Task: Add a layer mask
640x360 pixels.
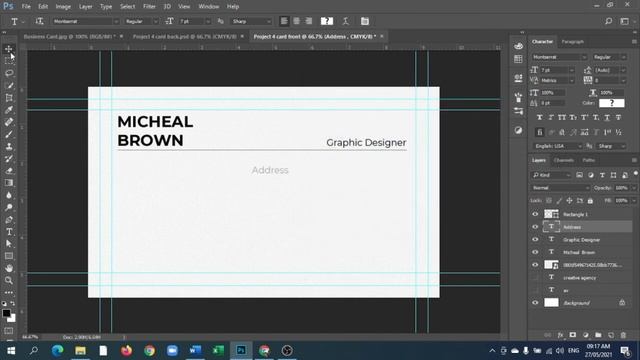Action: pos(573,335)
